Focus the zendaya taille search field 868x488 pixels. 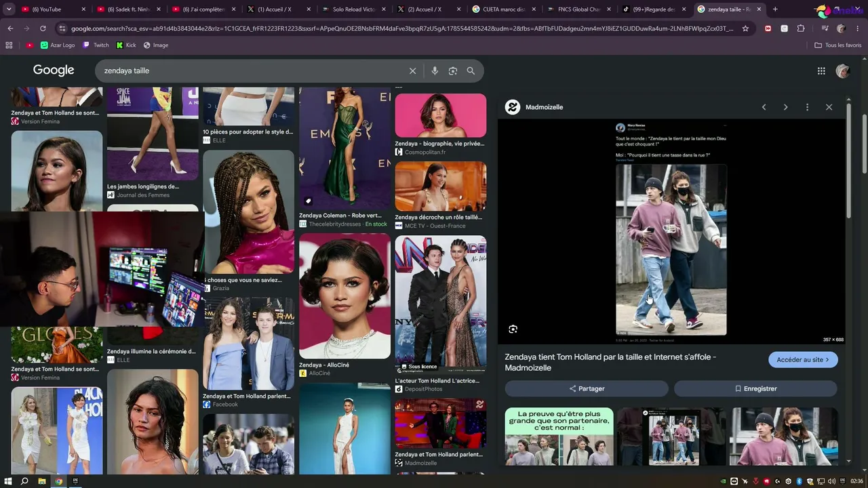[251, 70]
